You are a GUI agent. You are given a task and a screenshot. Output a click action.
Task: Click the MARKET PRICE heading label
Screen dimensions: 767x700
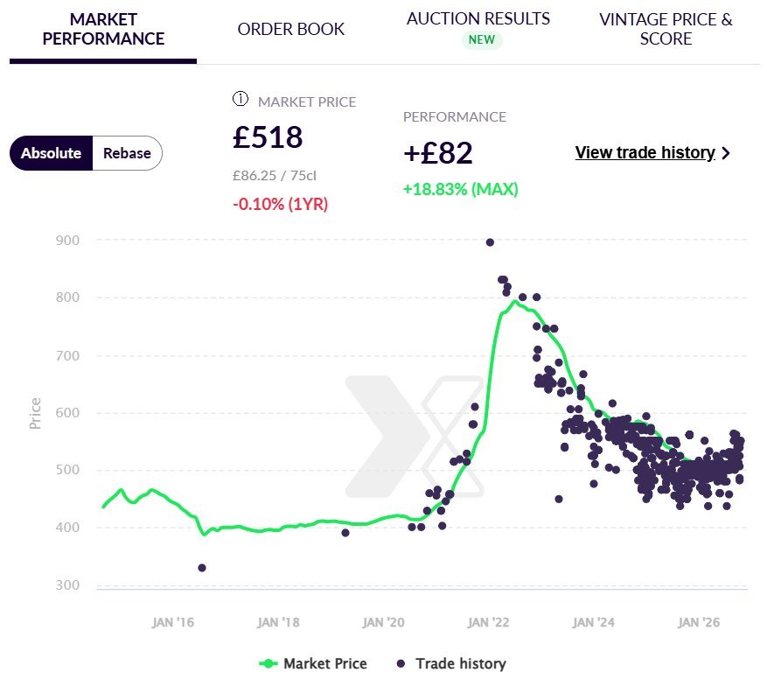pyautogui.click(x=307, y=101)
